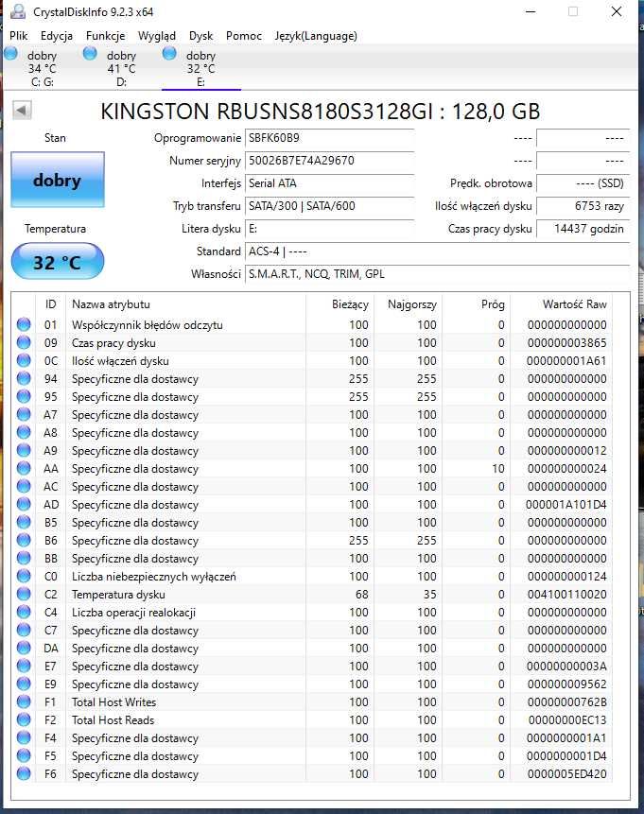Click the KINGSTON RBUSNS8180S3128GI disk title
Viewport: 644px width, 814px height.
pyautogui.click(x=320, y=112)
